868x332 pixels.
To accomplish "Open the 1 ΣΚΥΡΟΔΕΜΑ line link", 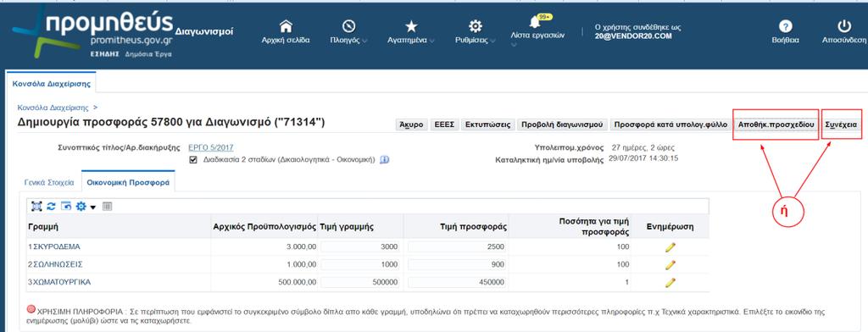I will 54,246.
